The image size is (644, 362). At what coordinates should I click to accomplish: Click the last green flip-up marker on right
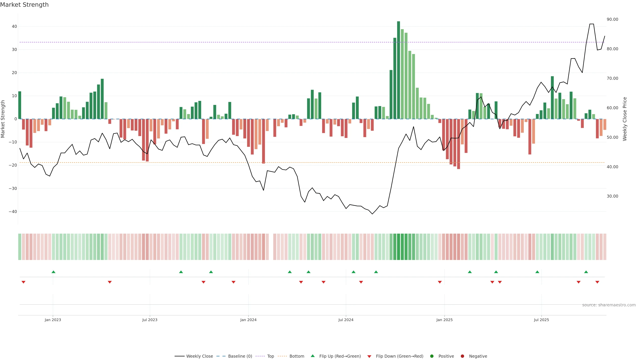tap(586, 272)
